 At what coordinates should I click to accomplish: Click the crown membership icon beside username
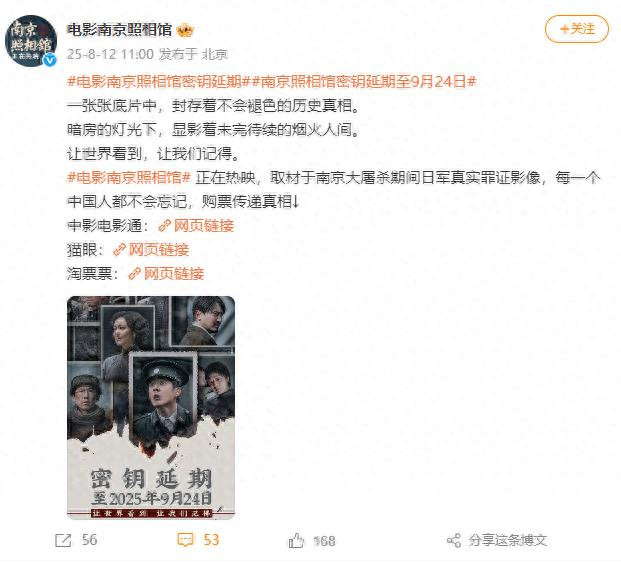(185, 30)
